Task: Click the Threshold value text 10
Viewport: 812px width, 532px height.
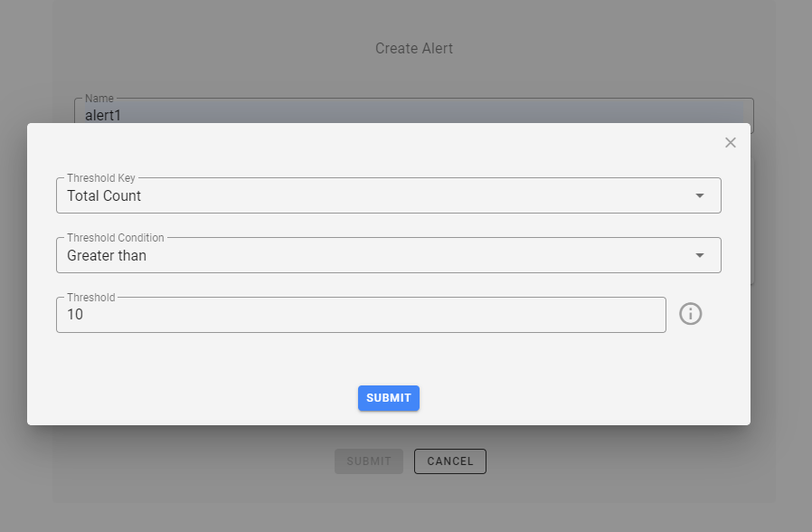Action: pos(77,314)
